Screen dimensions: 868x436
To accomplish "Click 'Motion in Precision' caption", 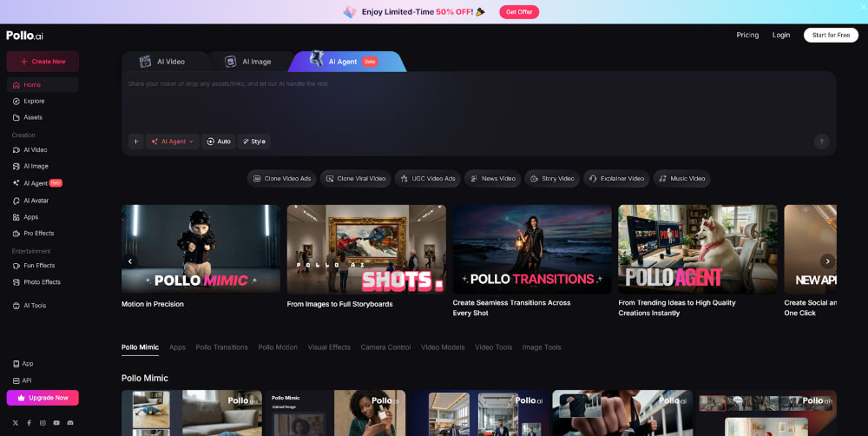I will pos(153,304).
